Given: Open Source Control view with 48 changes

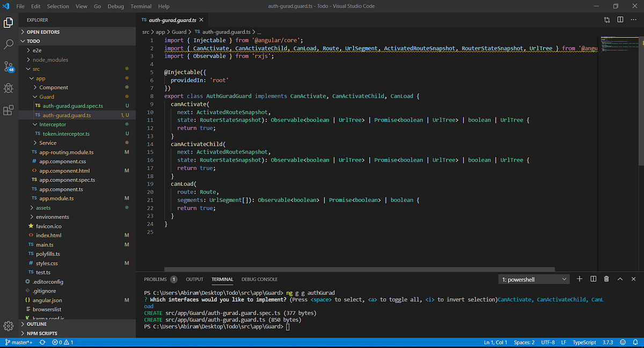Looking at the screenshot, I should coord(9,66).
